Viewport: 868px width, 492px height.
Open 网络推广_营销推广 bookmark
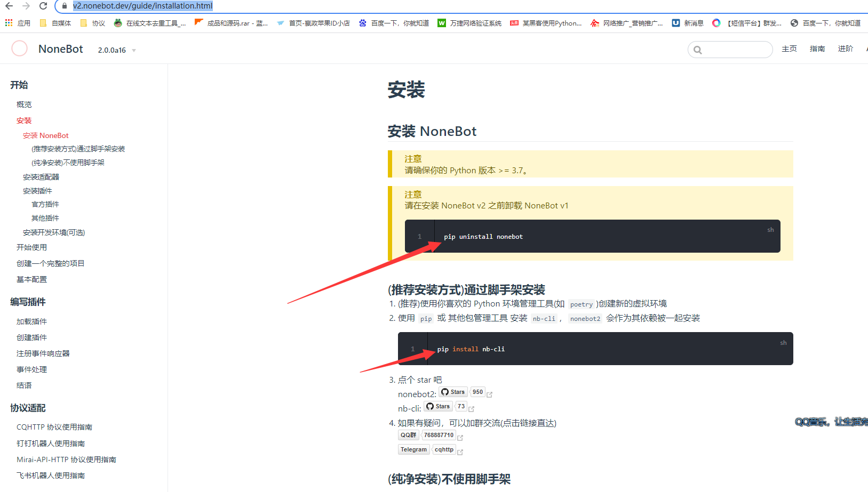627,23
